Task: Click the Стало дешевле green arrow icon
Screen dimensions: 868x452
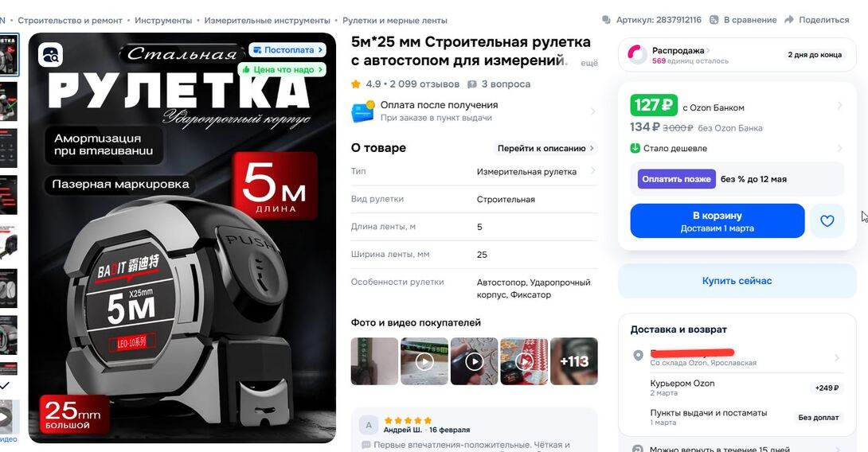Action: pyautogui.click(x=635, y=148)
